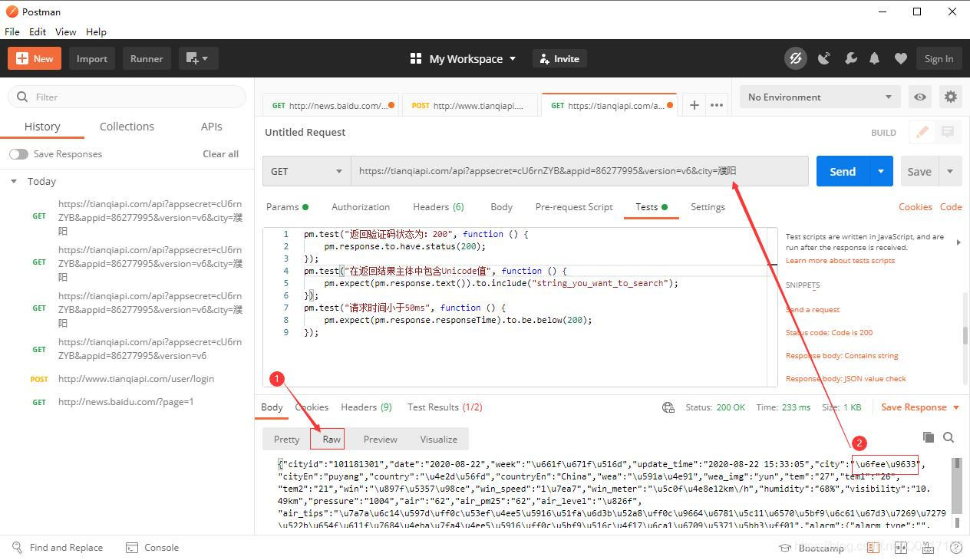Open the satellite capture requests icon
The image size is (970, 560).
click(824, 58)
